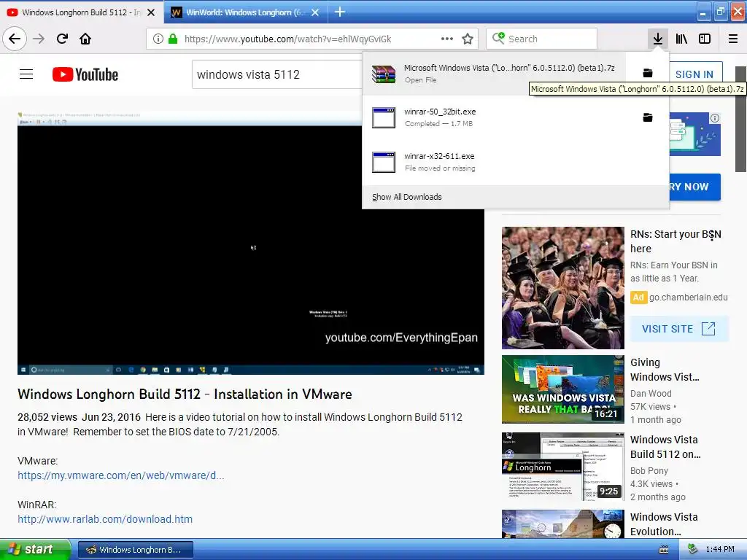The height and width of the screenshot is (560, 747).
Task: Click the forward navigation arrow
Action: pos(39,39)
